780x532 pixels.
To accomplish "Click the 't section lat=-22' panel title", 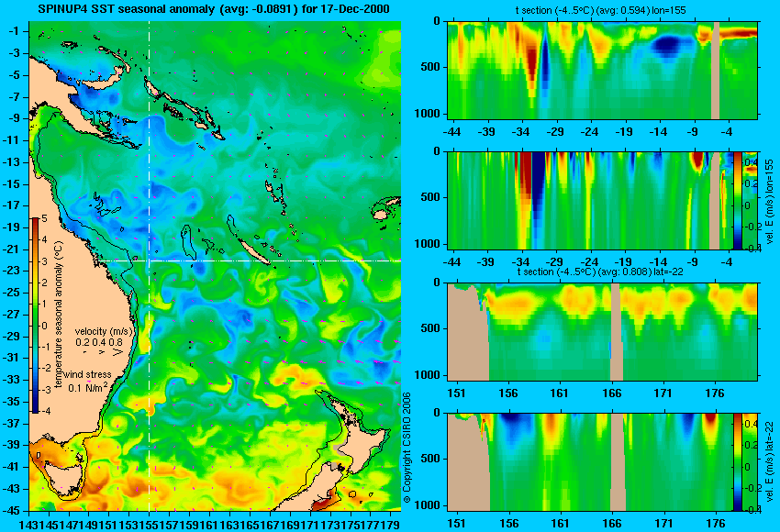I will click(600, 272).
